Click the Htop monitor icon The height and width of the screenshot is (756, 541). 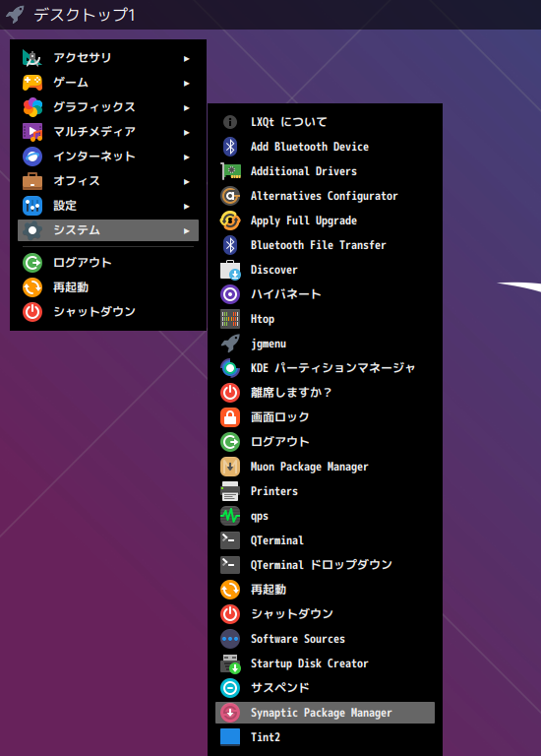click(x=230, y=319)
